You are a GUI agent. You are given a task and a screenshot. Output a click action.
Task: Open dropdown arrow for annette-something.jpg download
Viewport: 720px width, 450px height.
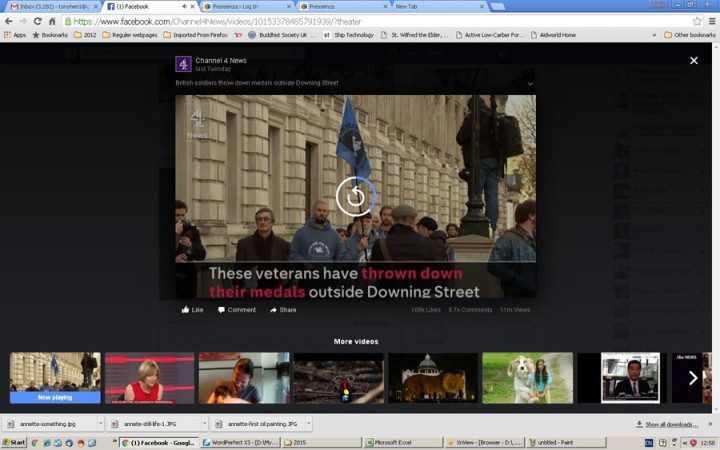tap(100, 424)
